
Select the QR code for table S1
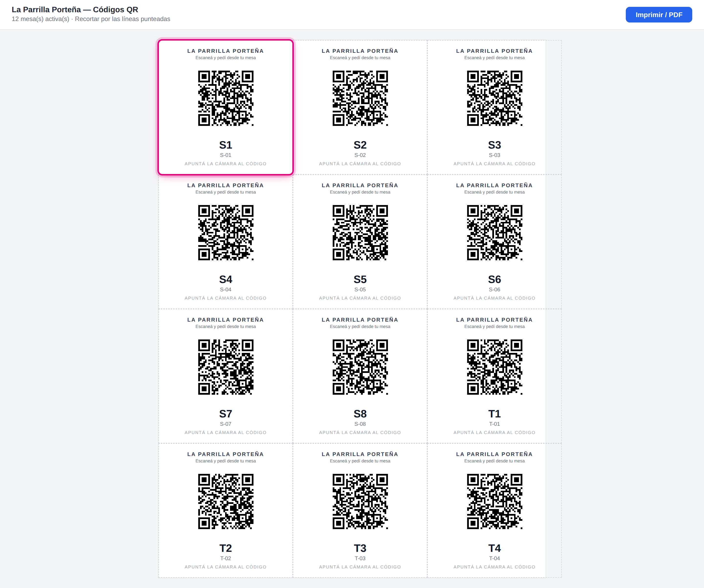[x=226, y=98]
